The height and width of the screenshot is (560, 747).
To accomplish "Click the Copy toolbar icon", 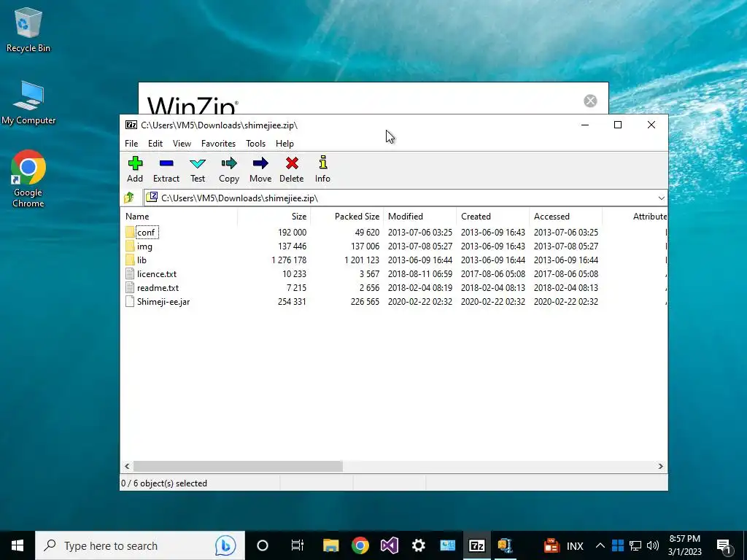I will click(228, 163).
